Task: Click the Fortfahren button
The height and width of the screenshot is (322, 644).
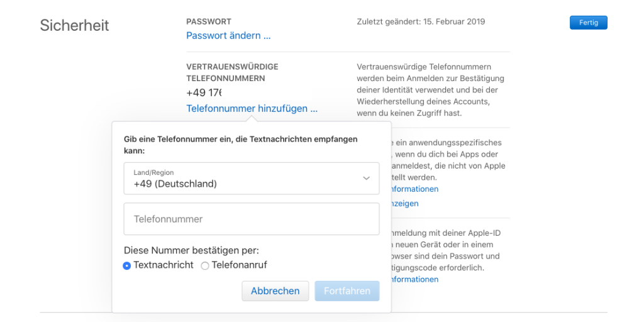Action: (x=347, y=291)
